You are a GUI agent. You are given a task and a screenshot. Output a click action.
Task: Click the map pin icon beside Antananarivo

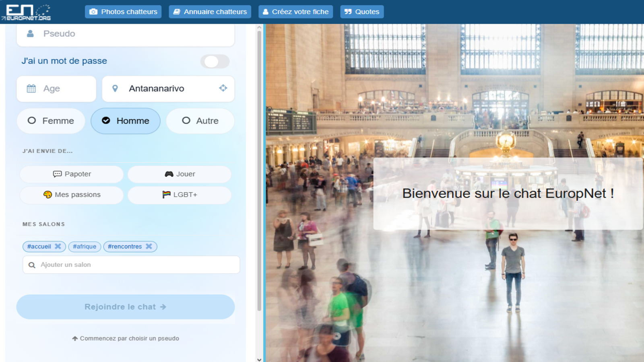click(115, 88)
